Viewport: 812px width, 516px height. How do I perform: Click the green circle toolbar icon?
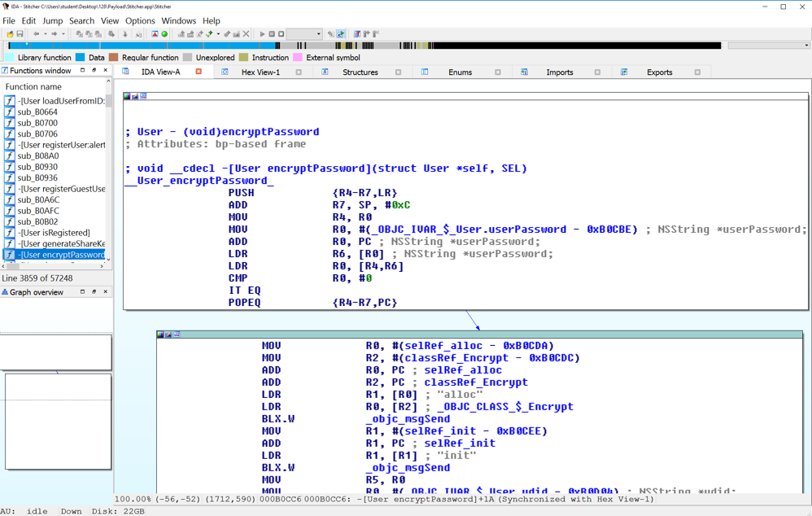(164, 34)
